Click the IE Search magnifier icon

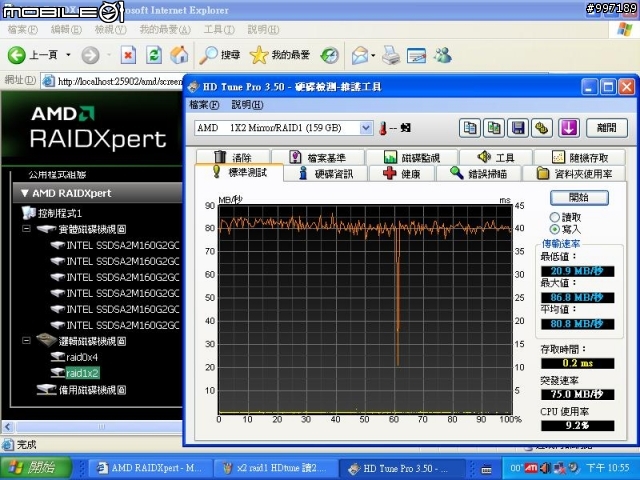click(x=208, y=55)
